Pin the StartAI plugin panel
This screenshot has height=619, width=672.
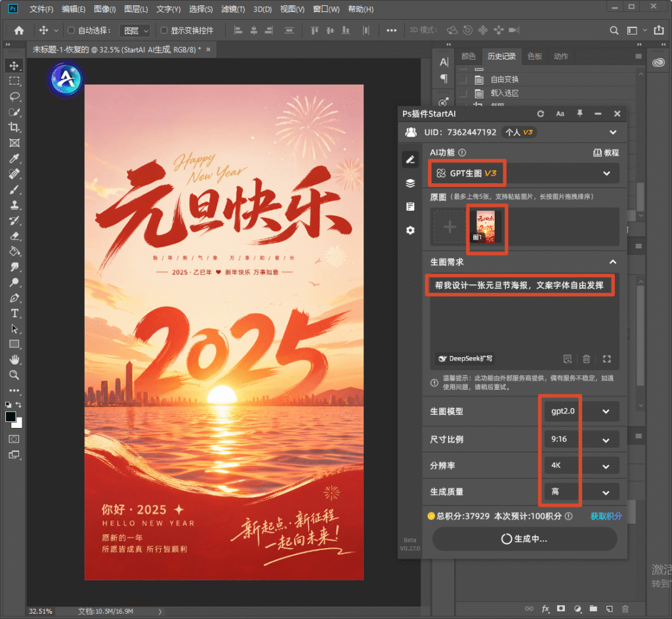click(579, 113)
